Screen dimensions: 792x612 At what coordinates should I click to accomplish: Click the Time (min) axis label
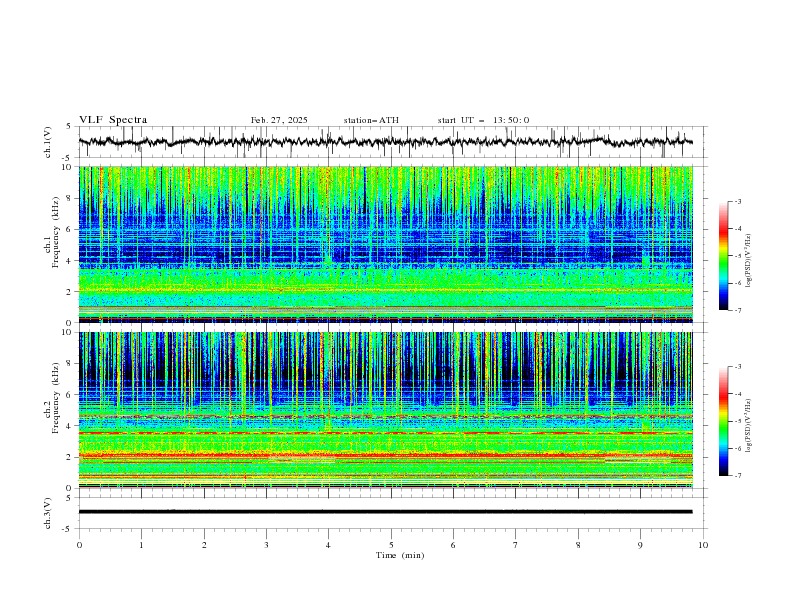pos(400,555)
